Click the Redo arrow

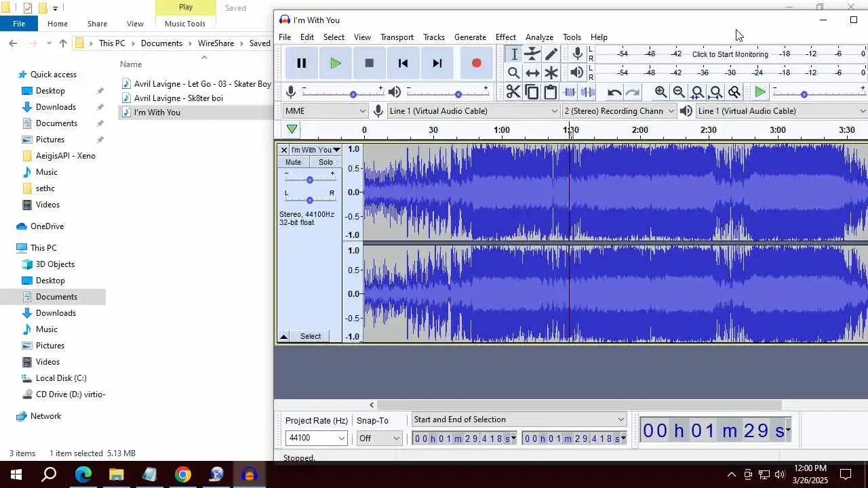pos(632,92)
